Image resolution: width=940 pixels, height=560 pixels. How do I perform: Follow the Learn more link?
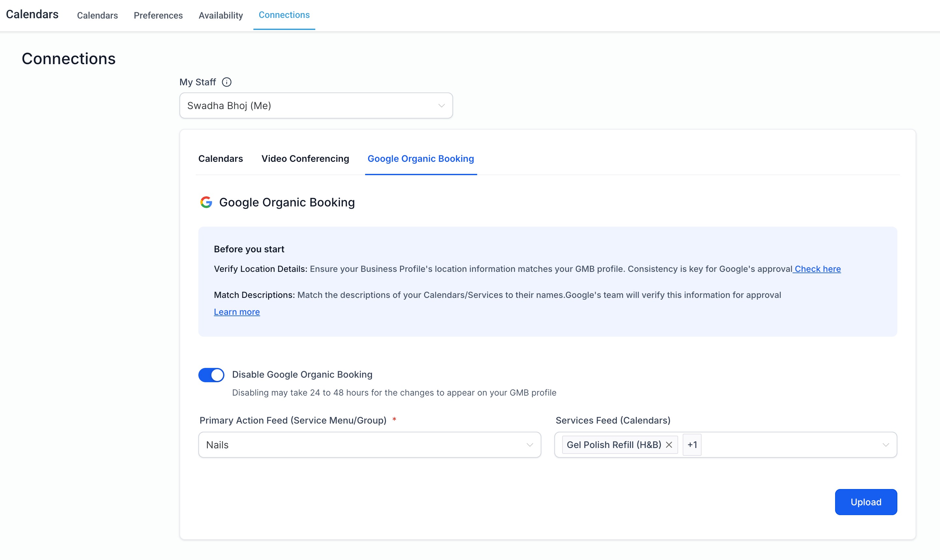click(237, 312)
